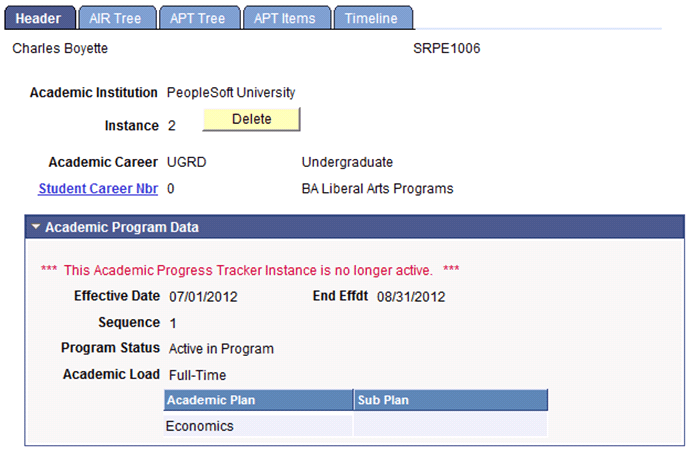The width and height of the screenshot is (691, 452).
Task: Select the Economics row in plan table
Action: [355, 426]
